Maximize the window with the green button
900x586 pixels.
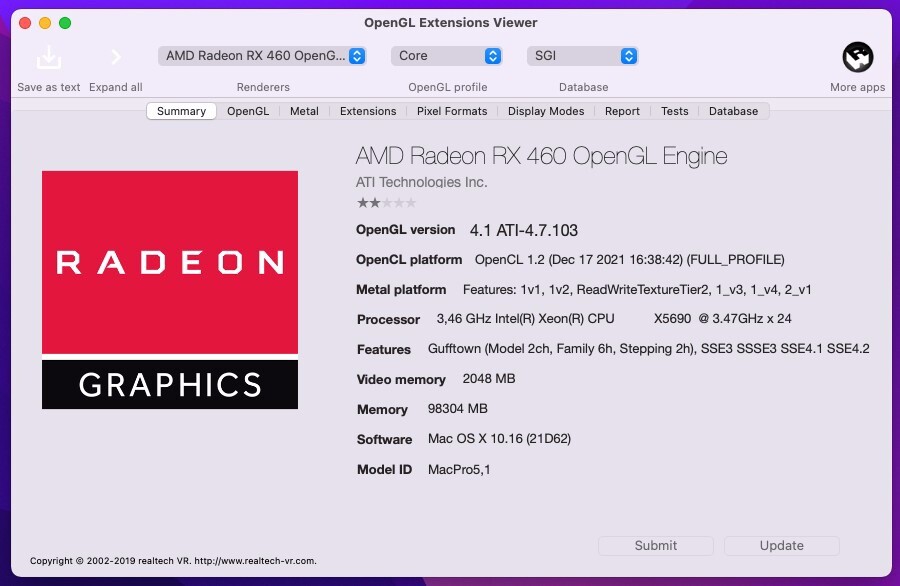[x=65, y=23]
